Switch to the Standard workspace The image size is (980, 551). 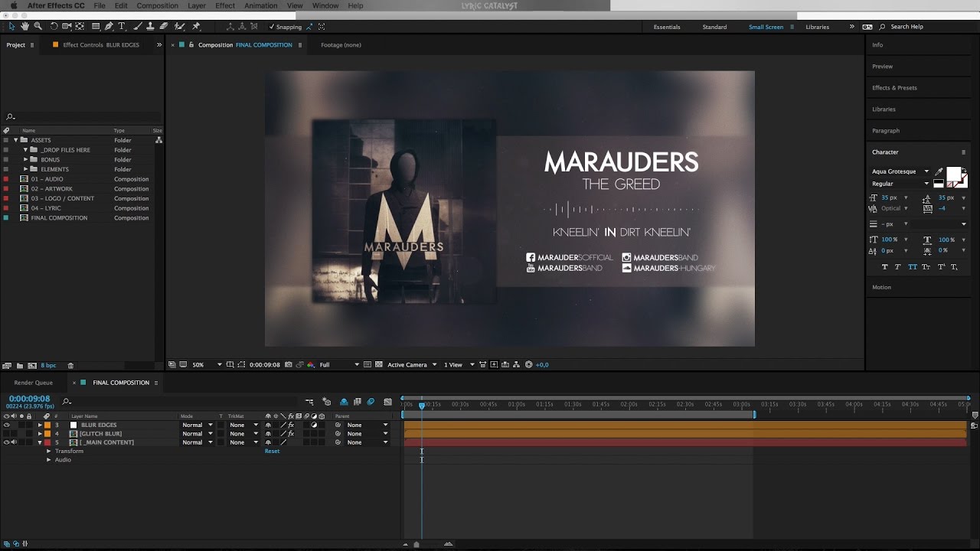click(714, 27)
